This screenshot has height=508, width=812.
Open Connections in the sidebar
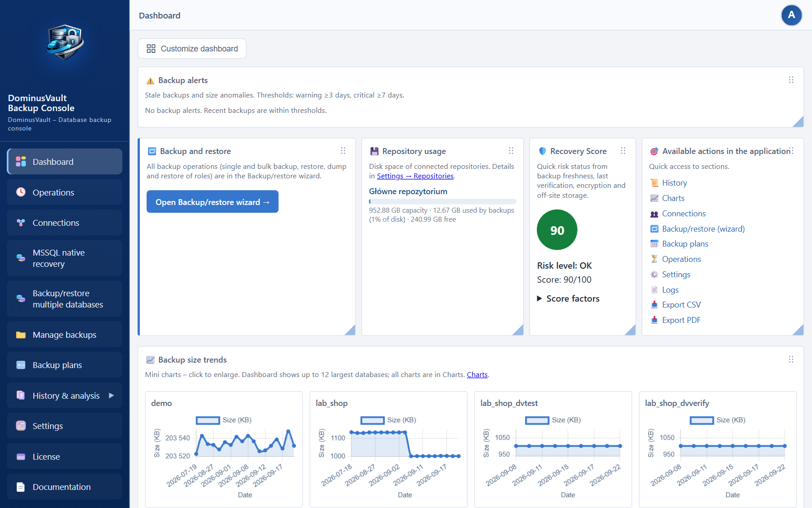click(x=65, y=223)
